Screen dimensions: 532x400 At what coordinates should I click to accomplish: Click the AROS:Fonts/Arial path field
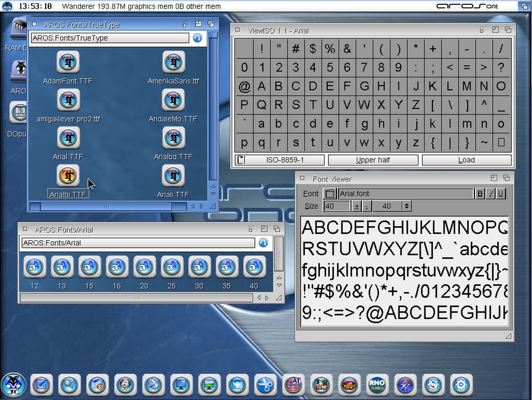click(138, 243)
